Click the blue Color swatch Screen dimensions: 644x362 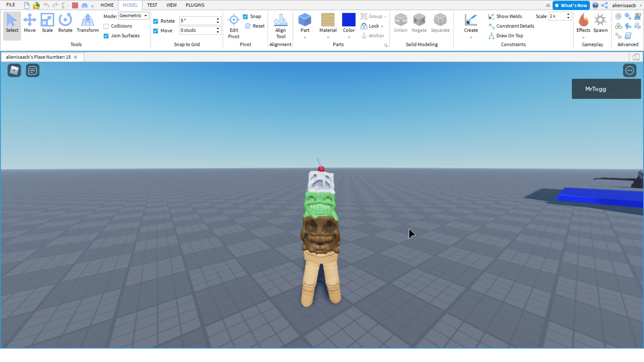348,20
